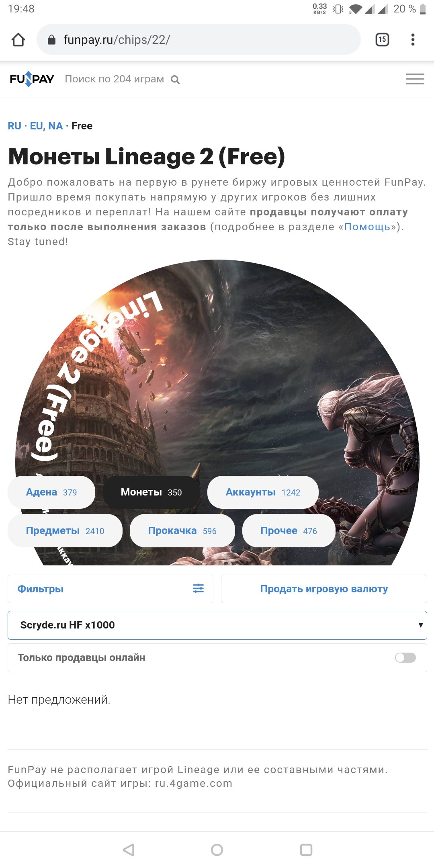Switch to the Адена 379 tab
Screen dimensions: 434x868
coord(51,492)
